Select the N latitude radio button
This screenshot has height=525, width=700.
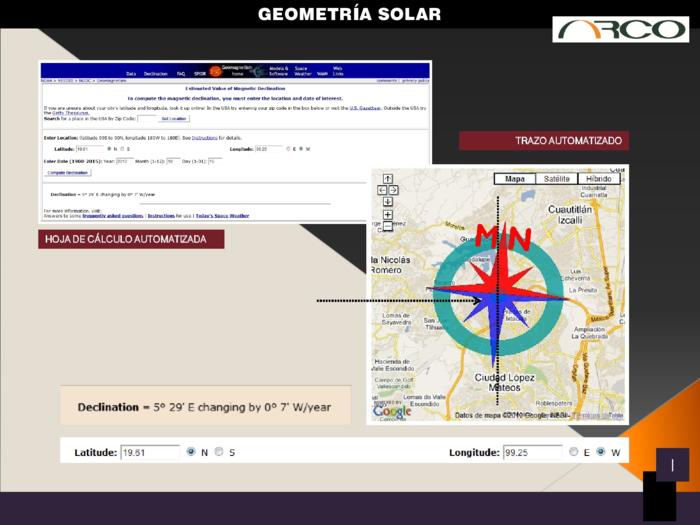(x=191, y=452)
